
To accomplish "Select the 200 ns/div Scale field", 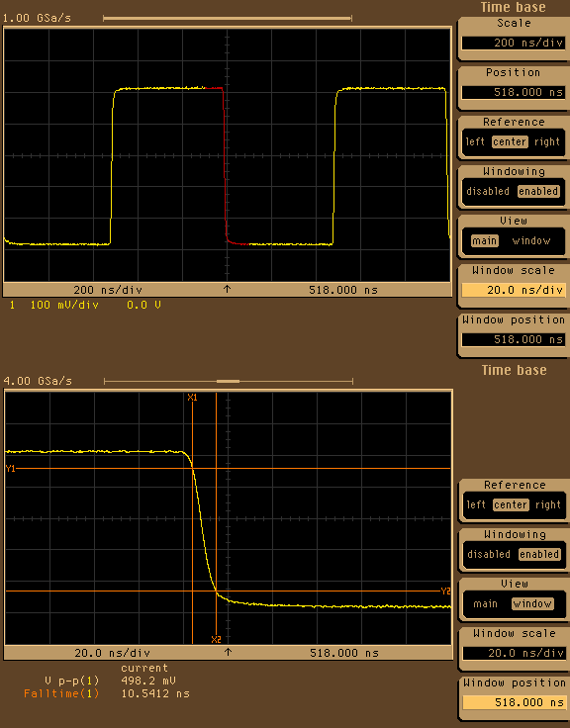I will click(514, 43).
